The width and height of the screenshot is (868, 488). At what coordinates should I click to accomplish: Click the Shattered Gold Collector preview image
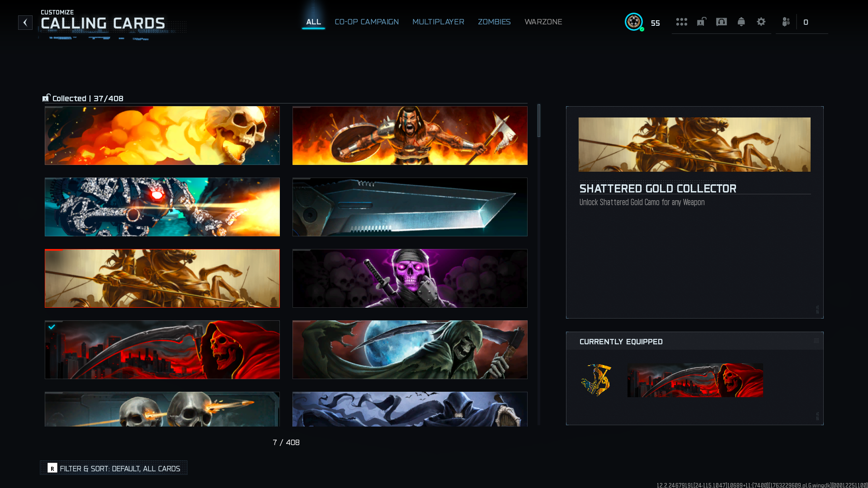[x=694, y=145]
